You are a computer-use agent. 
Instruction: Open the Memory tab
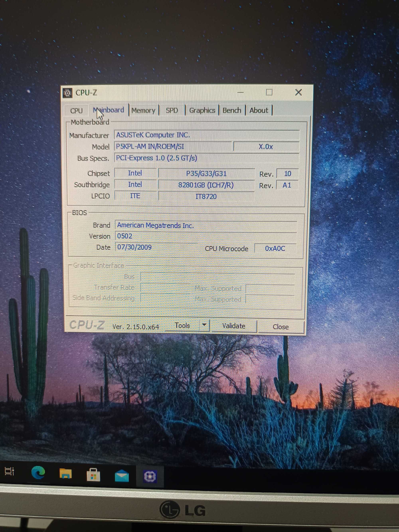click(144, 110)
